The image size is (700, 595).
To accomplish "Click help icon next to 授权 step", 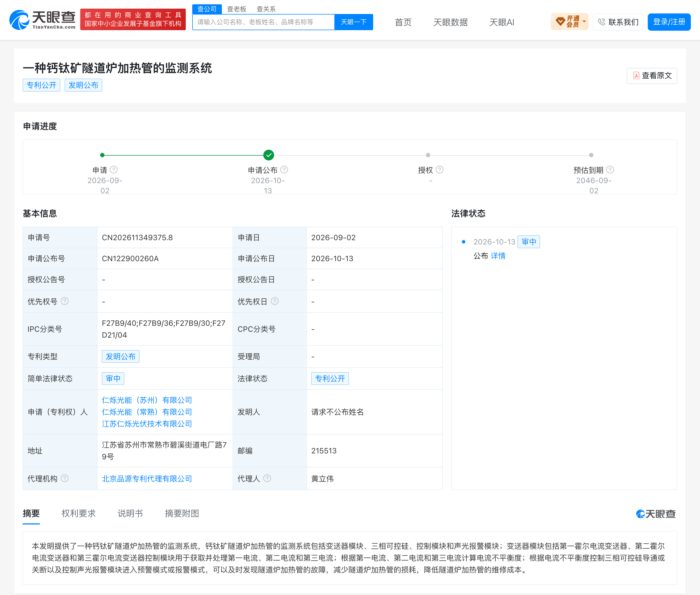I will coord(439,170).
